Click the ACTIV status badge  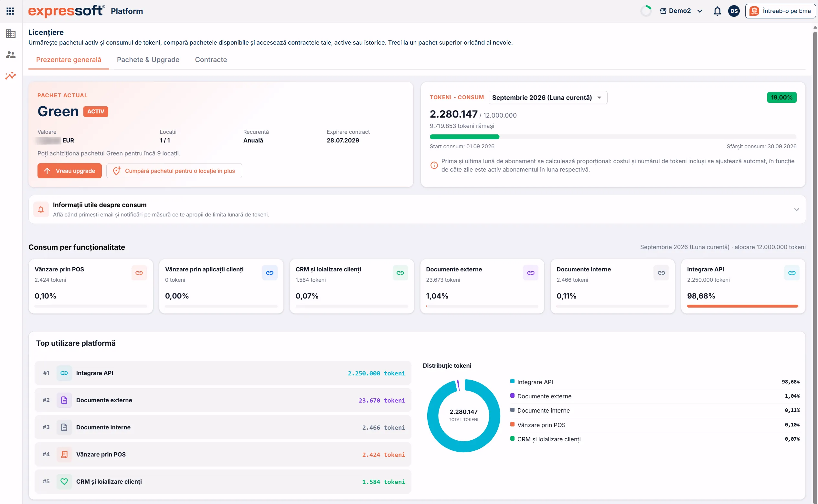(96, 111)
